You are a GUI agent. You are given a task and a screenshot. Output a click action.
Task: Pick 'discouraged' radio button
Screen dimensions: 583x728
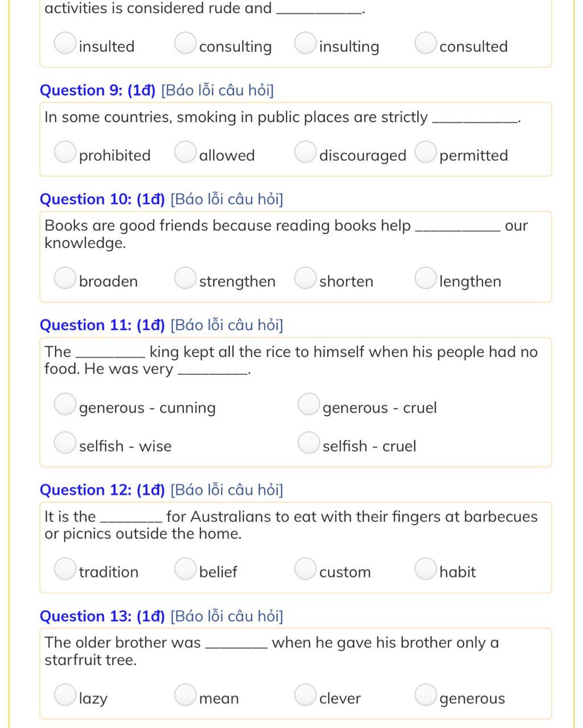point(305,152)
